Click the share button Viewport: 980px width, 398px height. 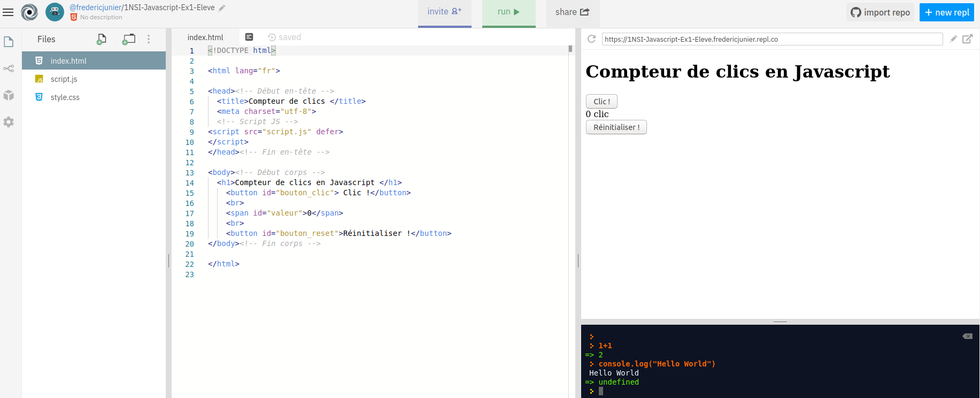coord(573,13)
